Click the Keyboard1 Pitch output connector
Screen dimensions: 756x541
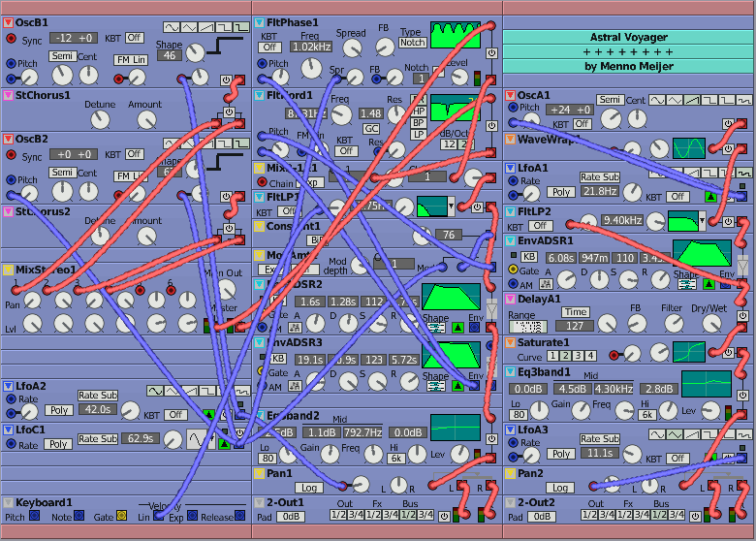(34, 516)
